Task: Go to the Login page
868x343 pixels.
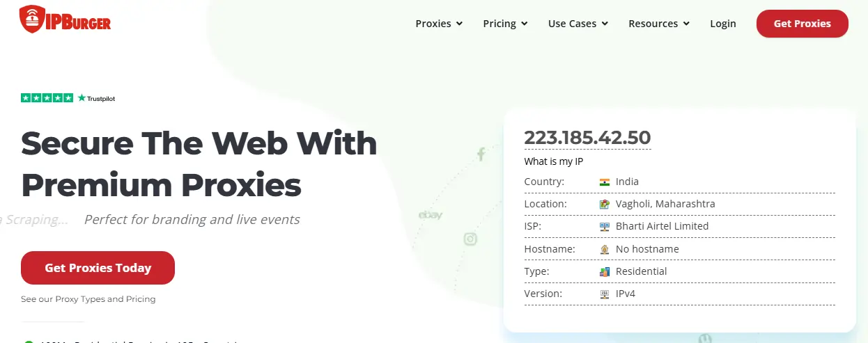Action: click(x=723, y=24)
